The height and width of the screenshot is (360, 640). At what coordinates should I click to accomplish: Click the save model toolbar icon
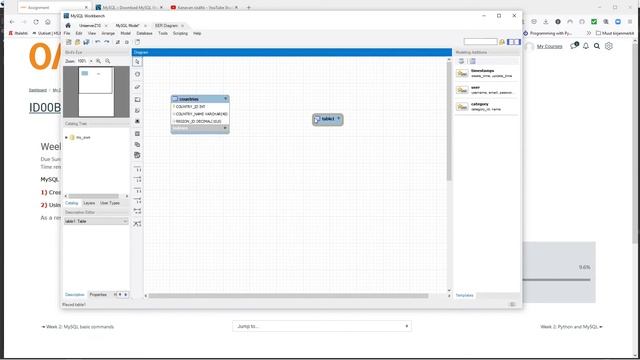coord(86,42)
